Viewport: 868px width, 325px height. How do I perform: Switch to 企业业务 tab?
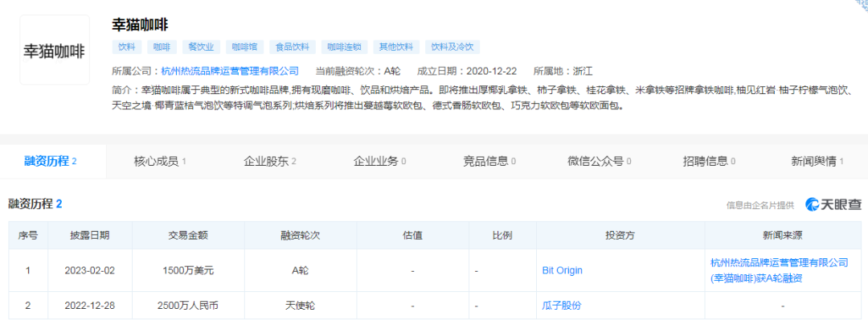tap(379, 162)
